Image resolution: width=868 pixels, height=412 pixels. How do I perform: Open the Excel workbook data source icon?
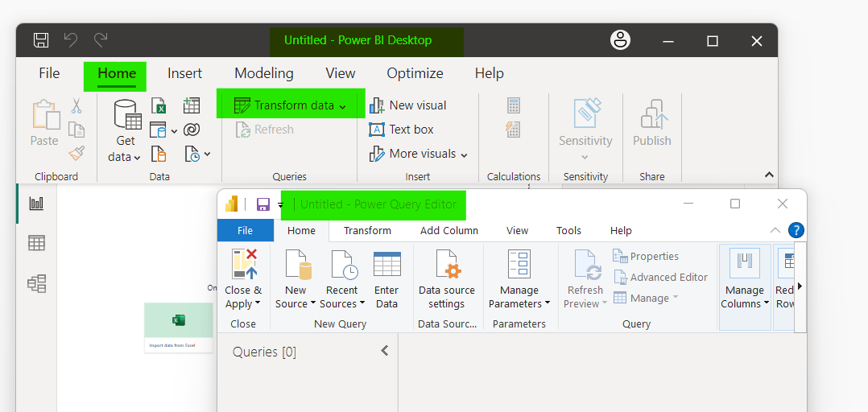(159, 105)
